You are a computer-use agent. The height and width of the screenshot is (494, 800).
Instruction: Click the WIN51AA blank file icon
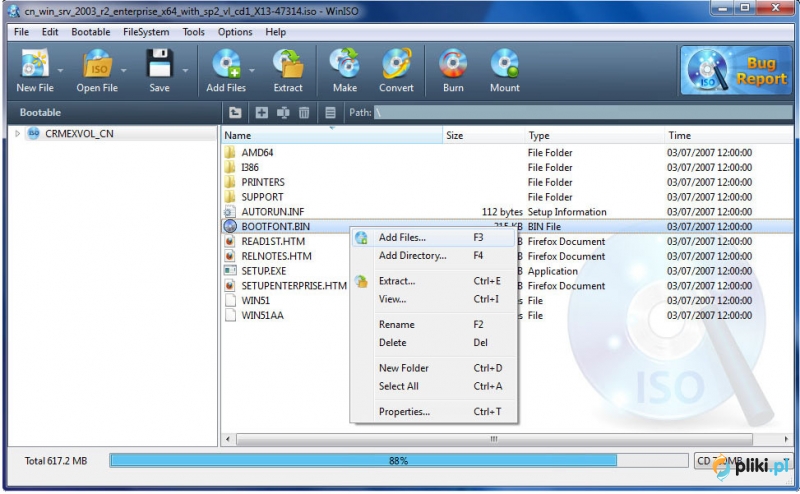pyautogui.click(x=230, y=315)
